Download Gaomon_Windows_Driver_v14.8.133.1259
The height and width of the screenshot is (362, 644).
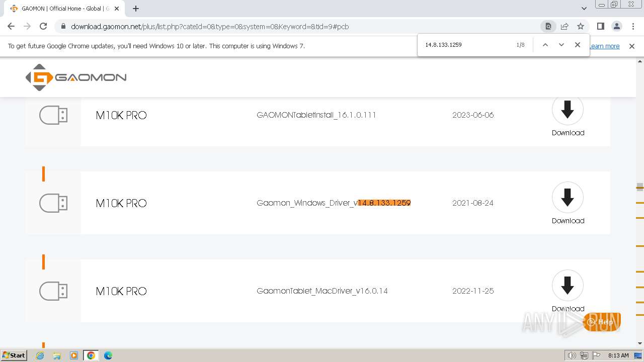click(568, 203)
